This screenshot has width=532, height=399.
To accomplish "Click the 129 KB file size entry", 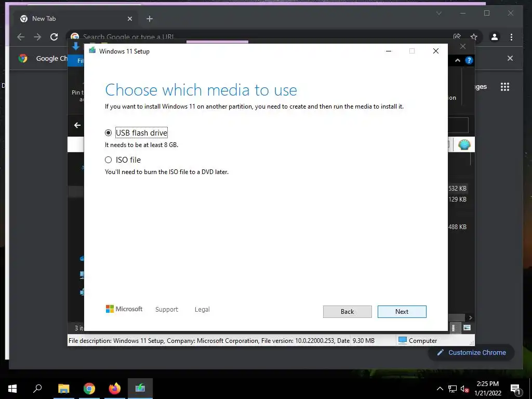I will (x=457, y=199).
